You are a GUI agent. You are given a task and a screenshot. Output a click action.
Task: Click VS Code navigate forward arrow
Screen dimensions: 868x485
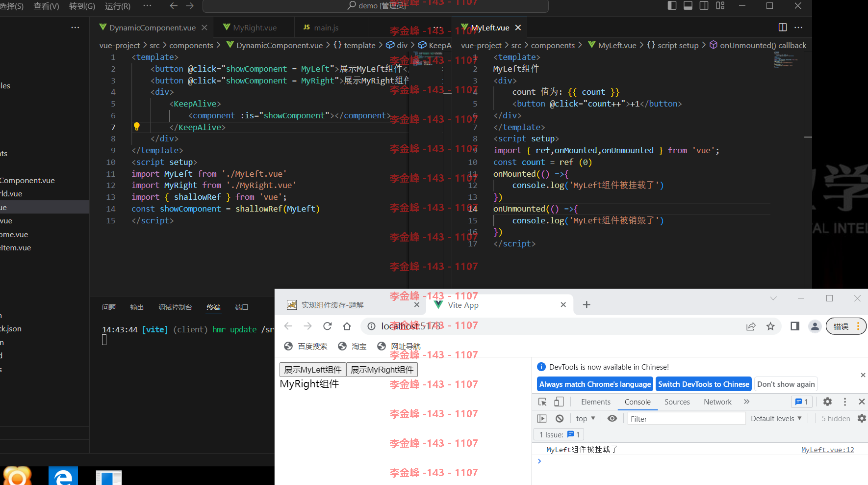[x=190, y=6]
